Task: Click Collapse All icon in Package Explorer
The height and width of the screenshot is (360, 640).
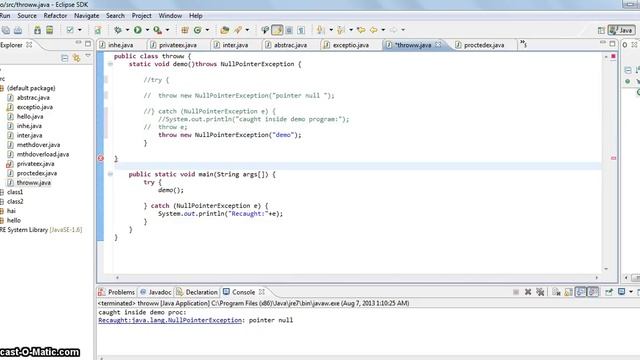Action: [64, 58]
